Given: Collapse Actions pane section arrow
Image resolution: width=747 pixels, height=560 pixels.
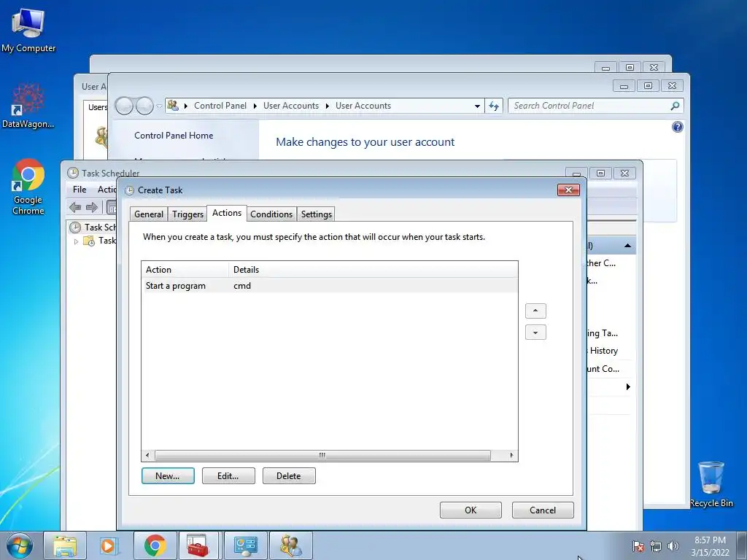Looking at the screenshot, I should tap(627, 246).
